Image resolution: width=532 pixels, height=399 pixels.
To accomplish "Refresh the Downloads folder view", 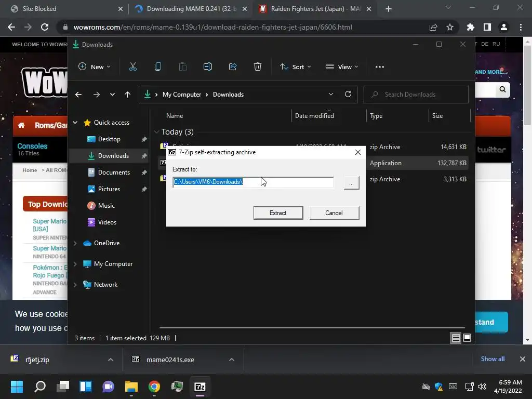I will coord(348,95).
